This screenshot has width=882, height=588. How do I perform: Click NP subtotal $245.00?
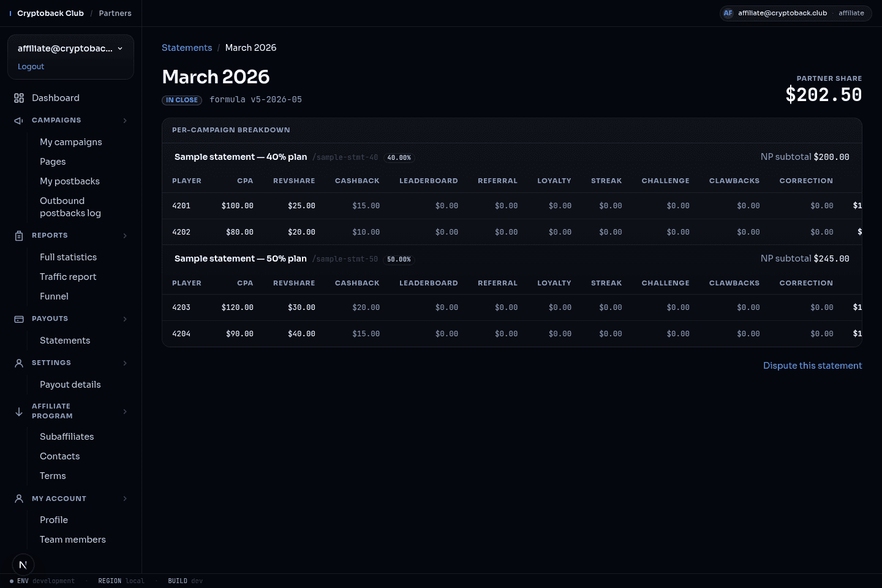[805, 258]
